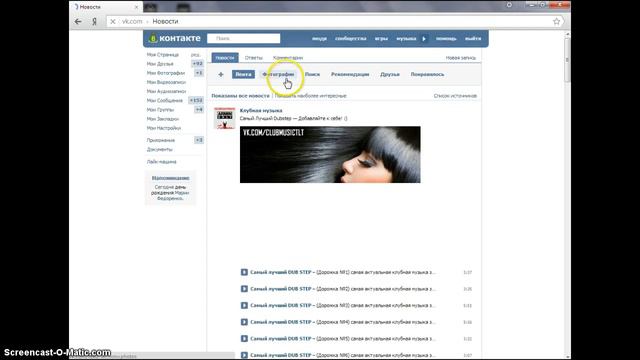Stop page loading with the X icon
The height and width of the screenshot is (360, 640).
pyautogui.click(x=113, y=22)
